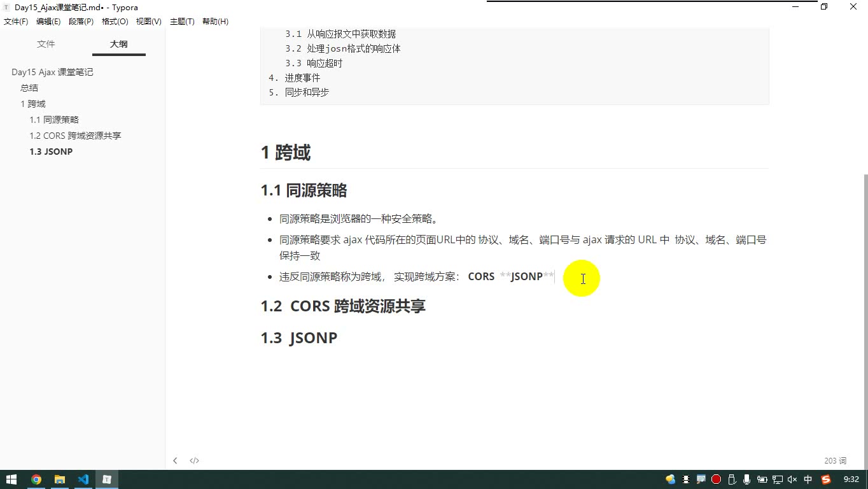Click the red recording stop tray icon
The height and width of the screenshot is (489, 868).
coord(716,479)
